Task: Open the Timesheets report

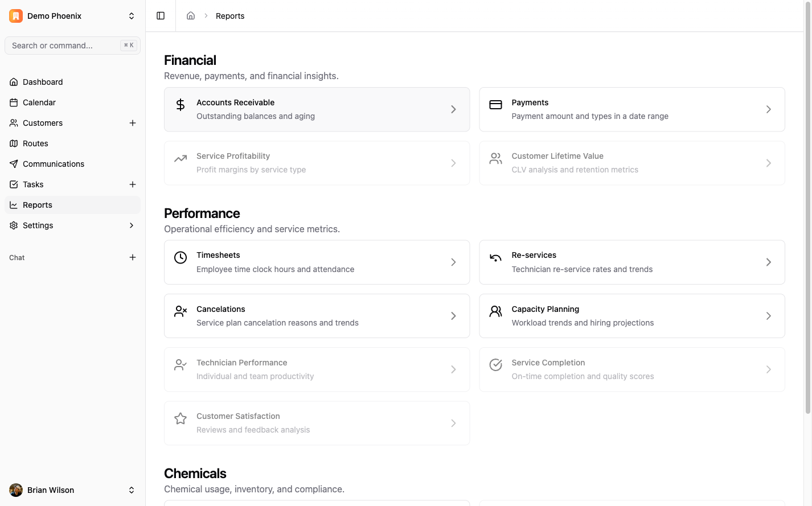Action: coord(317,262)
